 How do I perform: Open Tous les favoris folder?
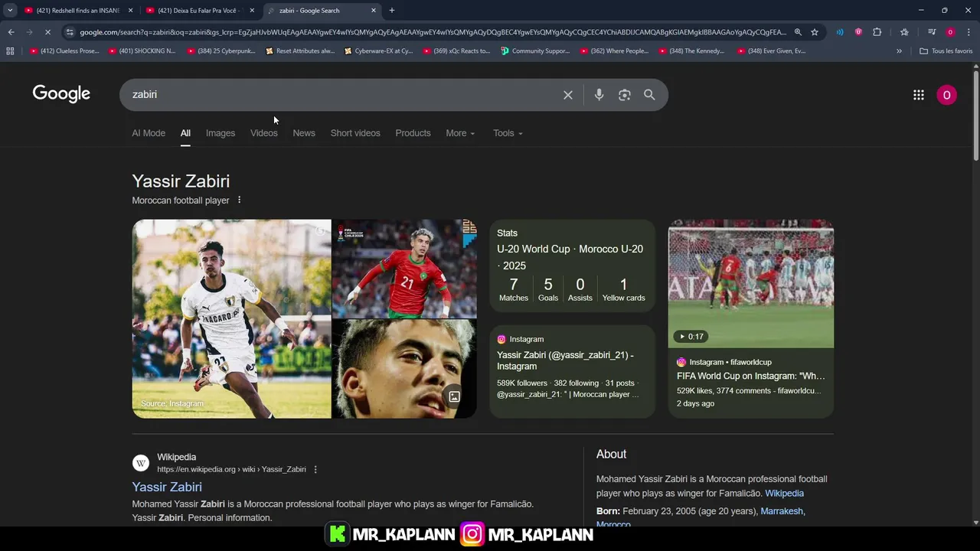[x=946, y=51]
